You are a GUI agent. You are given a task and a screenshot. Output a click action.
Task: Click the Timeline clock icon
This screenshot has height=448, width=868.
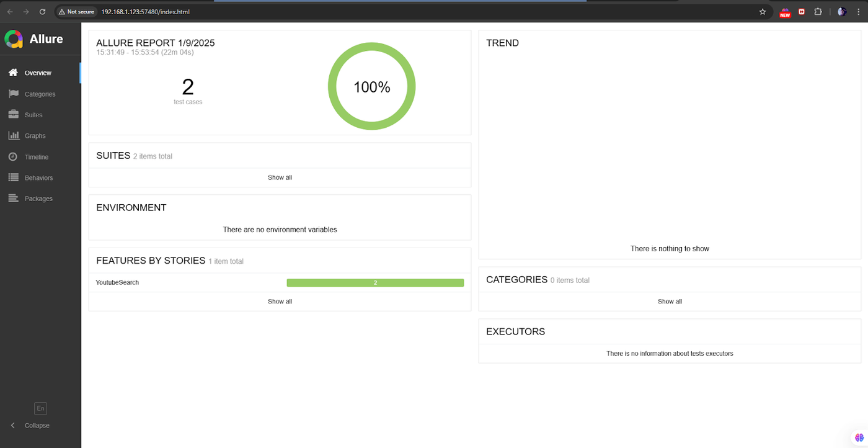[x=13, y=156]
